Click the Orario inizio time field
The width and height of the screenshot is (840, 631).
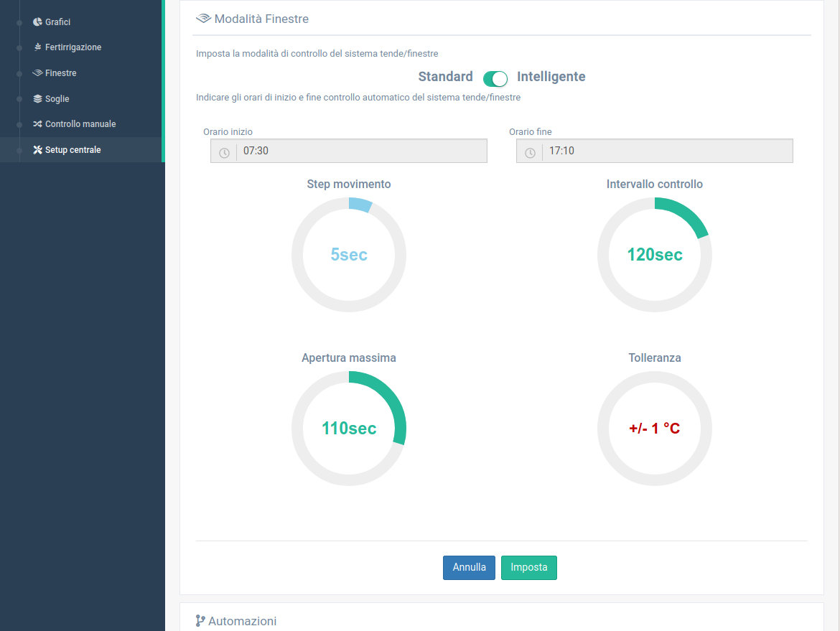click(349, 151)
